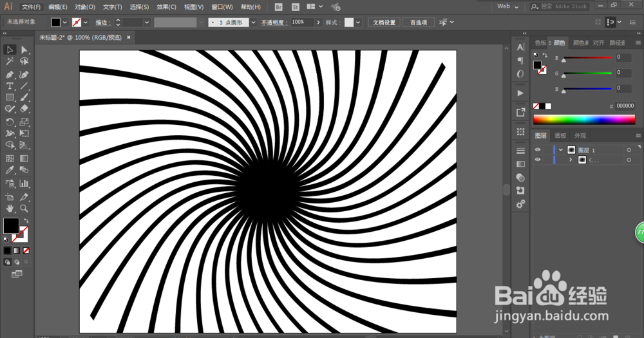Select the Shape Builder tool
The width and height of the screenshot is (644, 338).
10,145
